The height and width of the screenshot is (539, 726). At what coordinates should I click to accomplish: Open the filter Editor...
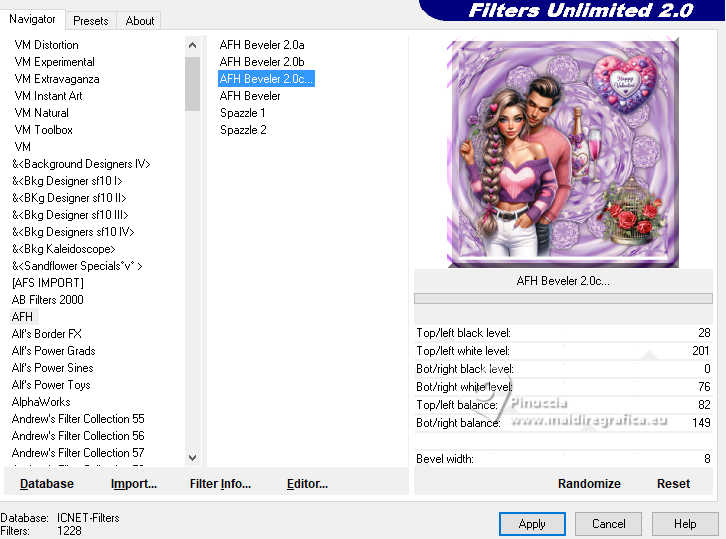307,484
